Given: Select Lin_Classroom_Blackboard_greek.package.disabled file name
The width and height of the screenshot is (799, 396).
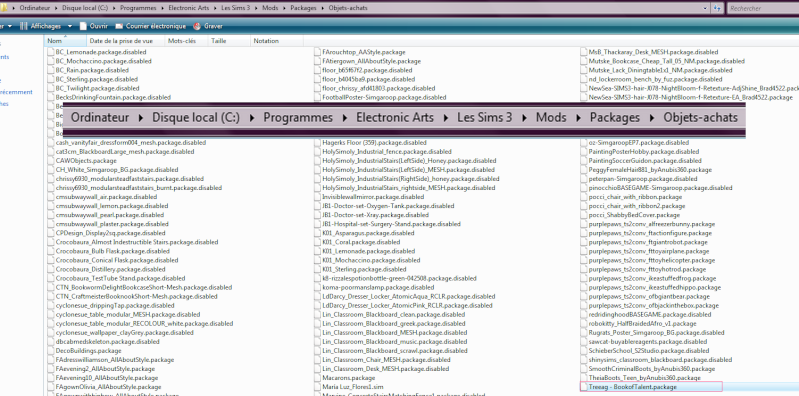Looking at the screenshot, I should (x=393, y=324).
